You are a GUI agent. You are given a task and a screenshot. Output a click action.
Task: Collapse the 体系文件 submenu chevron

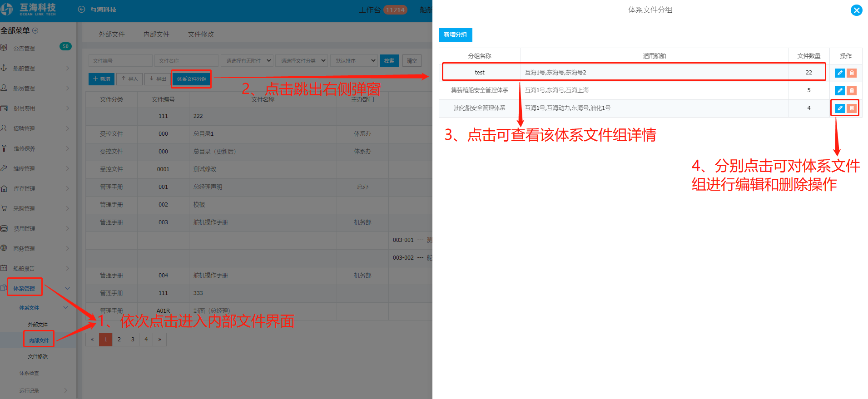pos(66,308)
